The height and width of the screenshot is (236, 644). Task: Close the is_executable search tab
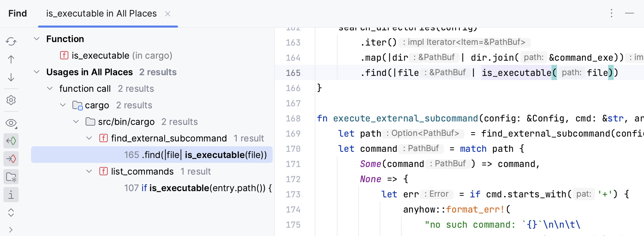(x=168, y=14)
